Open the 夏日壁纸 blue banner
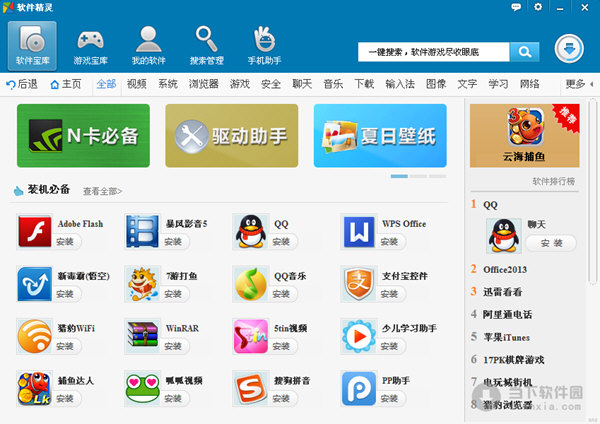This screenshot has width=600, height=424. point(380,135)
